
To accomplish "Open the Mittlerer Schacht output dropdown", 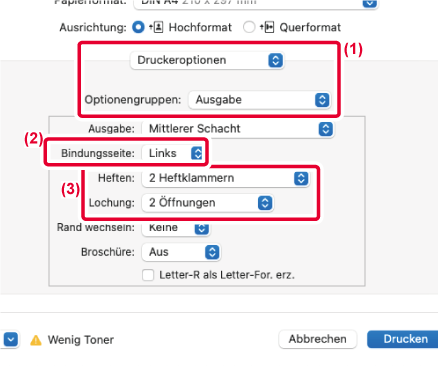I will 238,129.
